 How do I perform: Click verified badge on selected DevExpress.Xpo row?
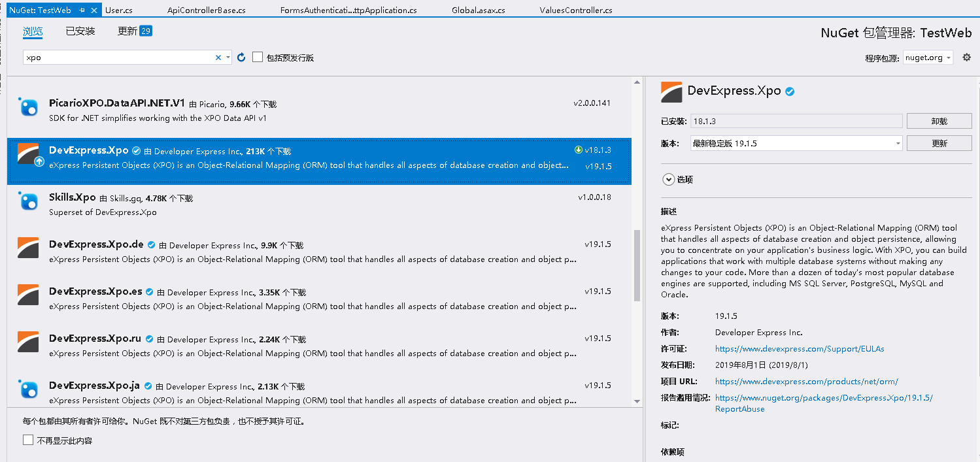pyautogui.click(x=136, y=151)
